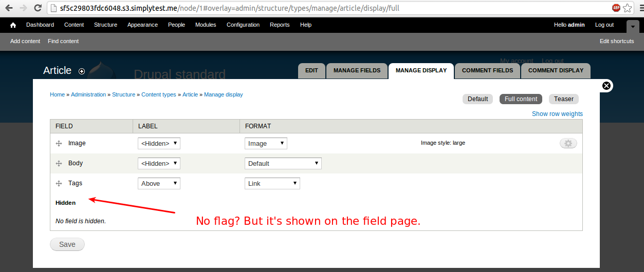The image size is (644, 272).
Task: Open the Dashboard menu item
Action: tap(40, 25)
